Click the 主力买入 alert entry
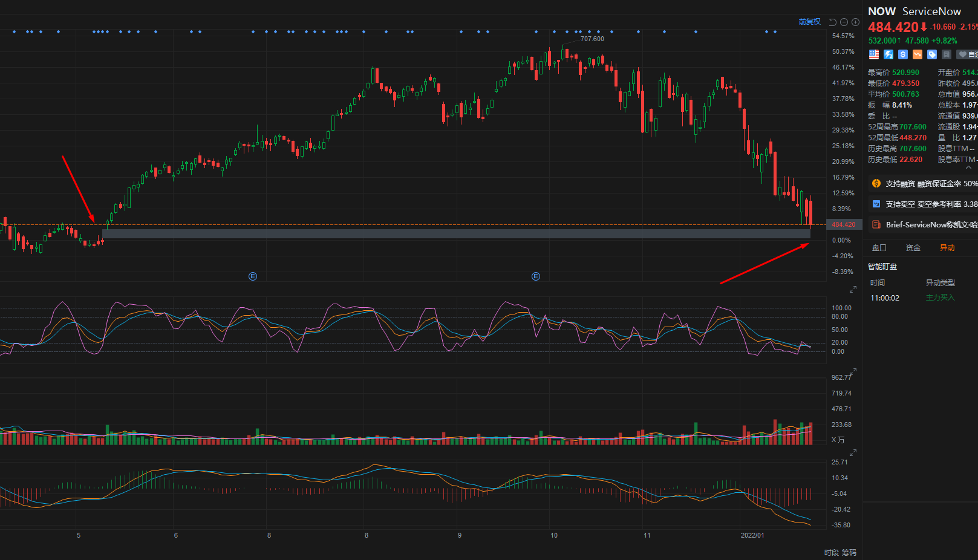 click(x=941, y=298)
